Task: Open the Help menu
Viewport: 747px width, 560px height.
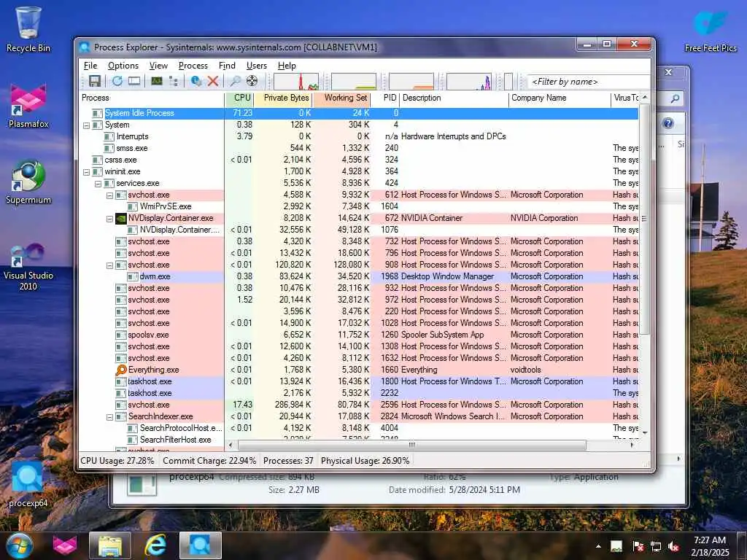Action: click(x=287, y=66)
